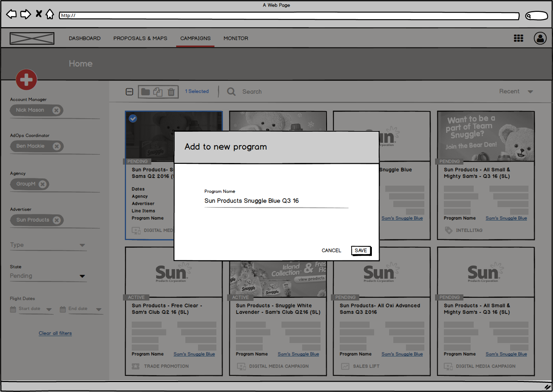553x392 pixels.
Task: Click the Program Name field in the dialog
Action: (276, 201)
